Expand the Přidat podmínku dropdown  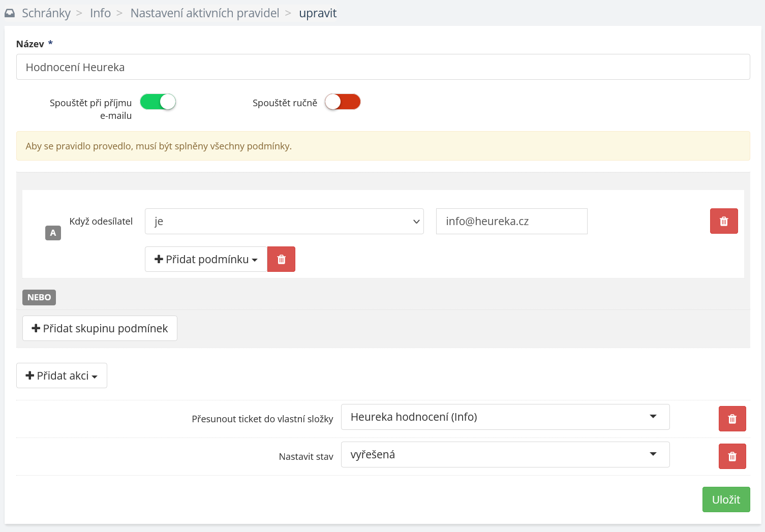click(x=206, y=259)
